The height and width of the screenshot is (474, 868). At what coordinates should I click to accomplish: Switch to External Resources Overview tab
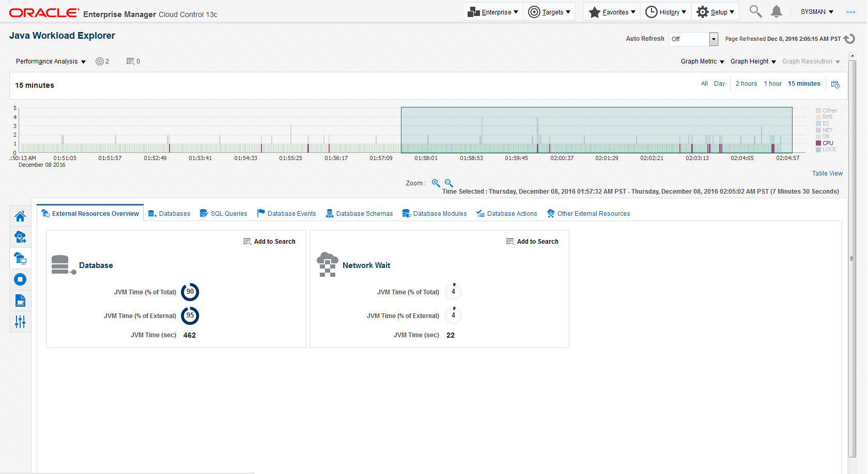(90, 214)
